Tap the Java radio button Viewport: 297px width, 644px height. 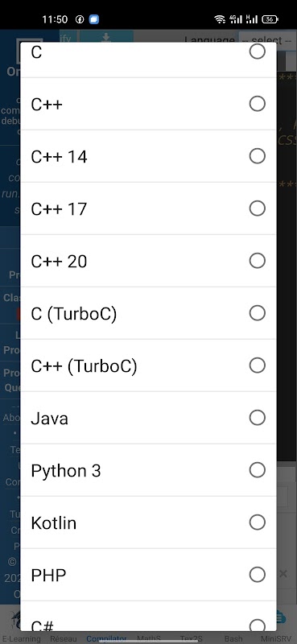click(x=257, y=418)
